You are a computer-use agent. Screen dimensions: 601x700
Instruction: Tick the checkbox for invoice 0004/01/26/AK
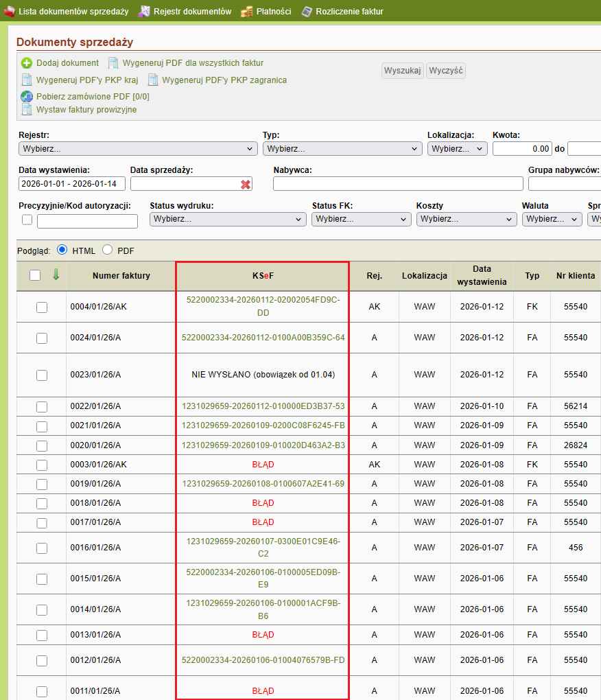coord(42,307)
